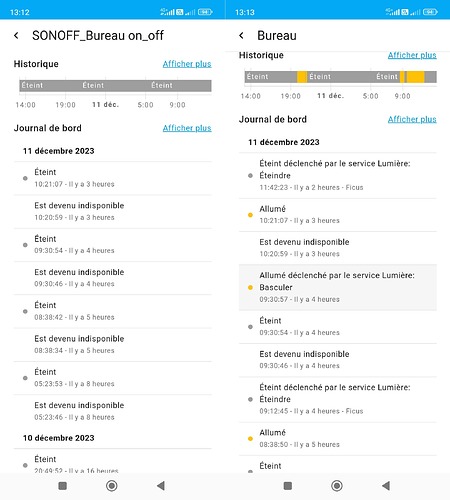Tap left Android back triangle icon
450x500 pixels.
click(x=161, y=486)
